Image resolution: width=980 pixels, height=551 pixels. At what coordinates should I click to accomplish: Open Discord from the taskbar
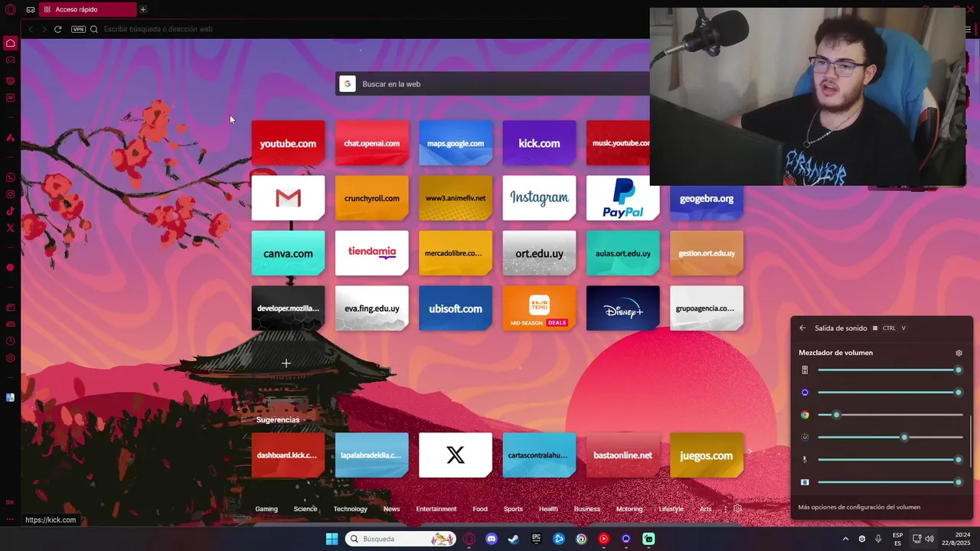[492, 539]
